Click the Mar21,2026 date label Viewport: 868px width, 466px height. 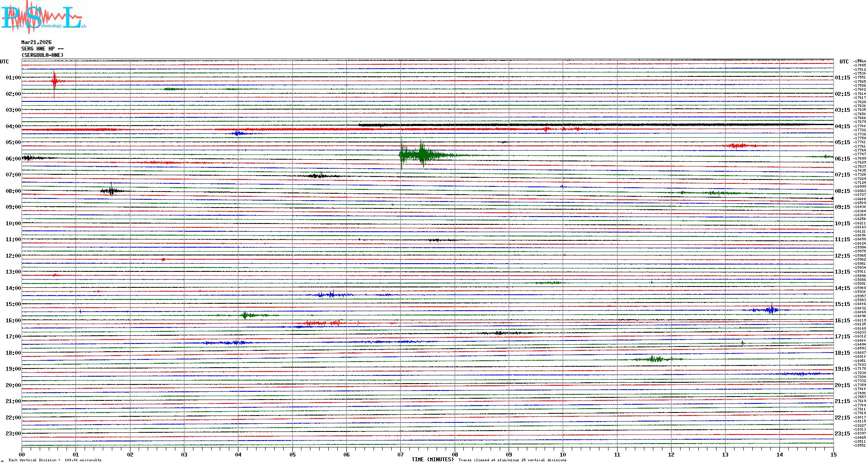36,42
